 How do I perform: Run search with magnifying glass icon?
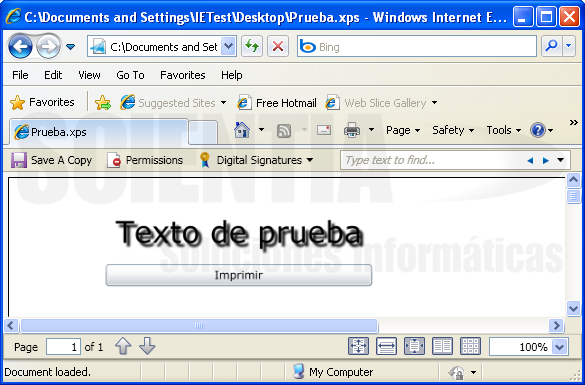(551, 46)
